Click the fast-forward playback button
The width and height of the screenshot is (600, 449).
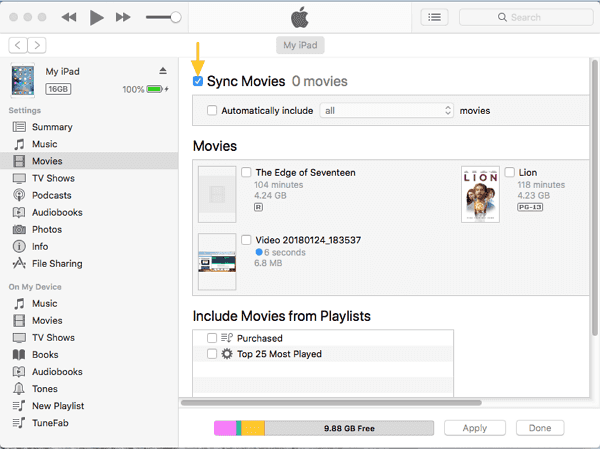[x=123, y=17]
